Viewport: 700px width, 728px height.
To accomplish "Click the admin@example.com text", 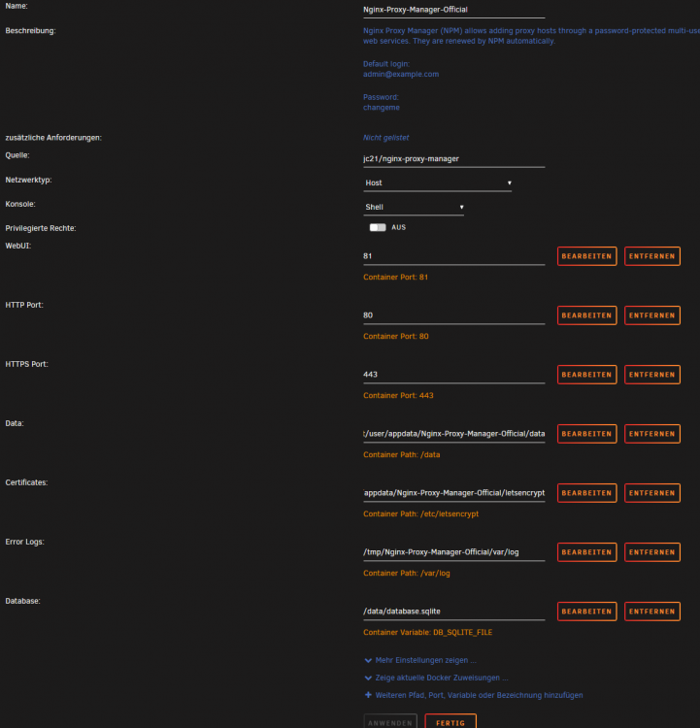I will 401,75.
